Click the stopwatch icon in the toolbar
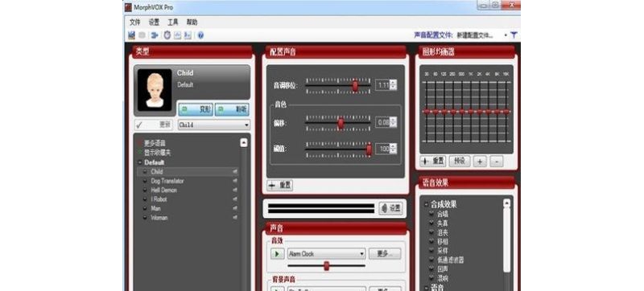Screen dimensions: 644x291 tap(167, 35)
